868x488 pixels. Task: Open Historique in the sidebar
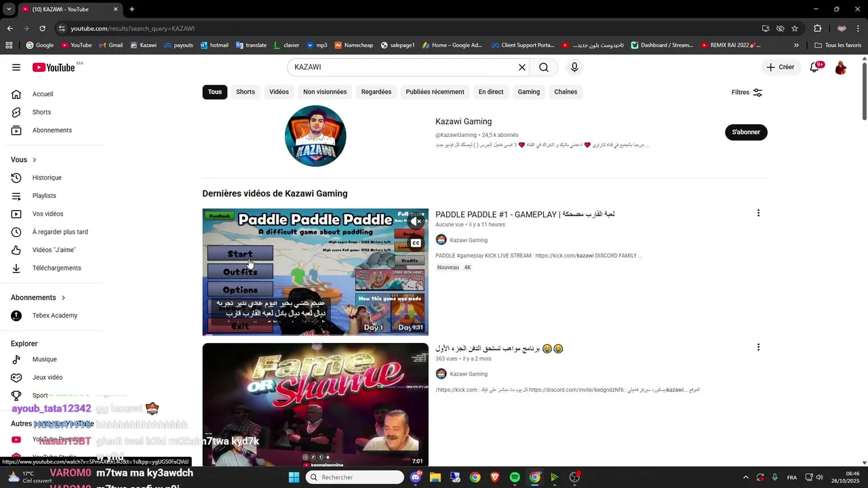tap(47, 178)
